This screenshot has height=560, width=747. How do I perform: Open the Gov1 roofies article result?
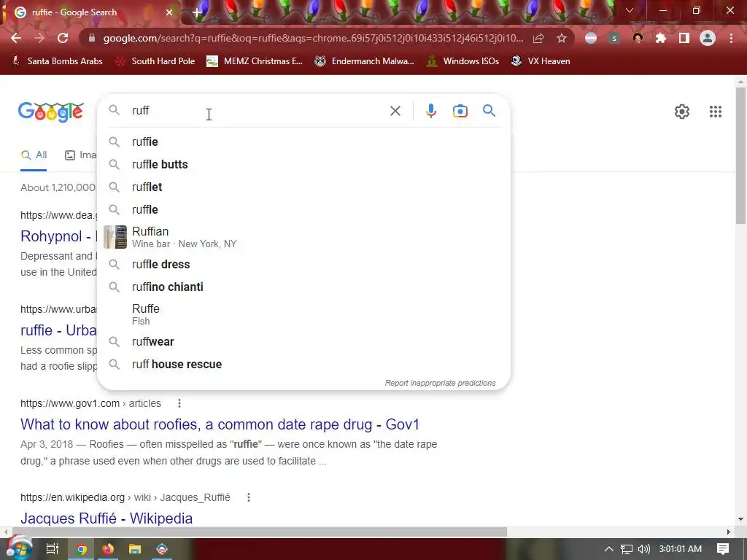pyautogui.click(x=220, y=424)
